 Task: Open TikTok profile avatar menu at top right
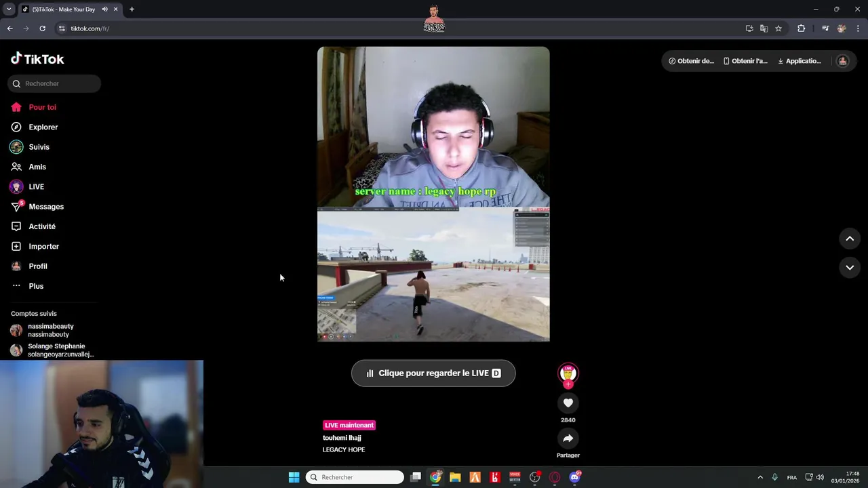click(843, 61)
